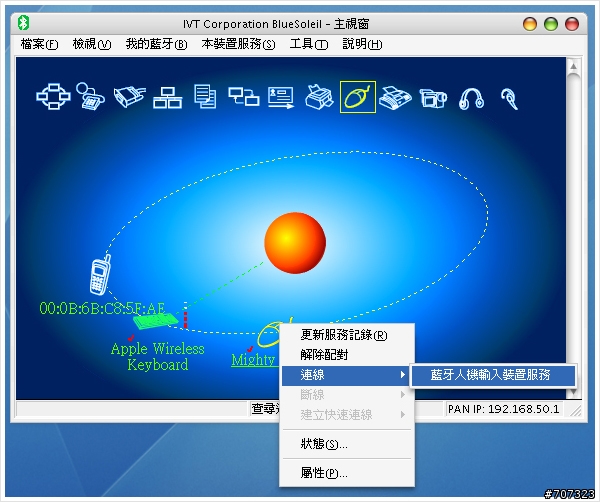The width and height of the screenshot is (600, 502).
Task: Click the PAN IP: 192.168.50.1 status field
Action: pyautogui.click(x=503, y=409)
